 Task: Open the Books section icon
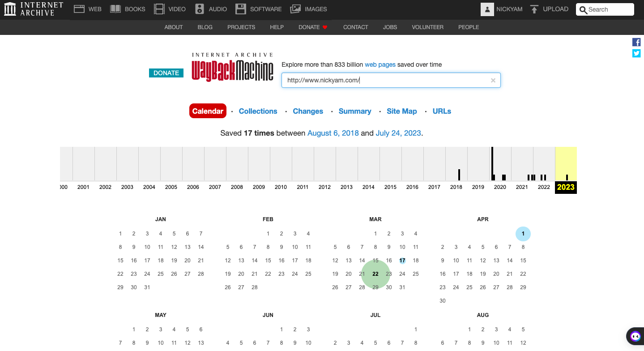(115, 9)
